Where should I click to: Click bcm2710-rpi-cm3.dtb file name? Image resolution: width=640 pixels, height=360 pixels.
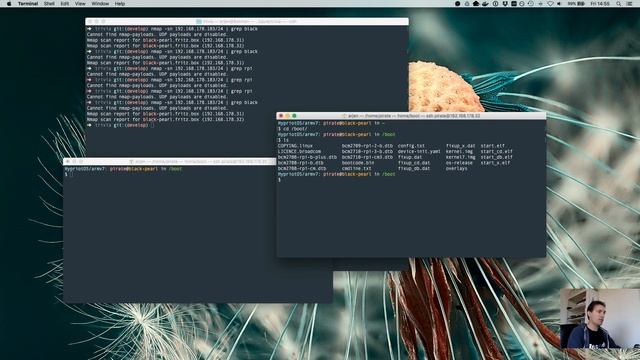tap(367, 157)
